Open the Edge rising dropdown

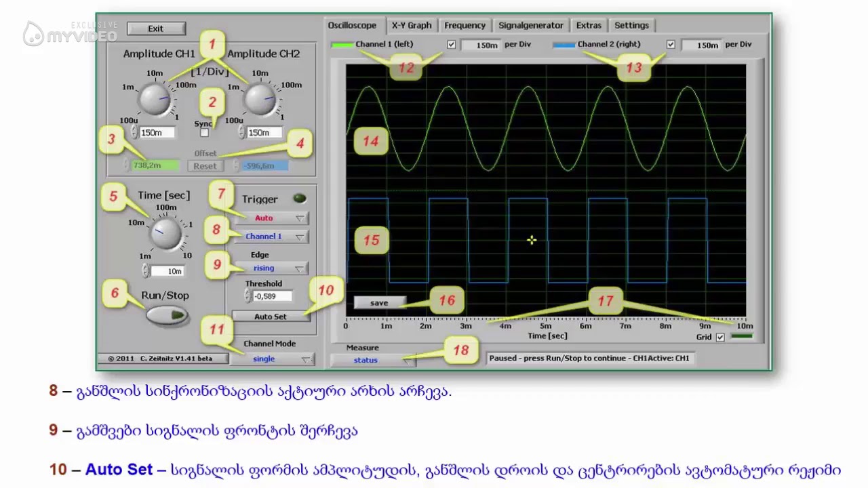pyautogui.click(x=272, y=268)
